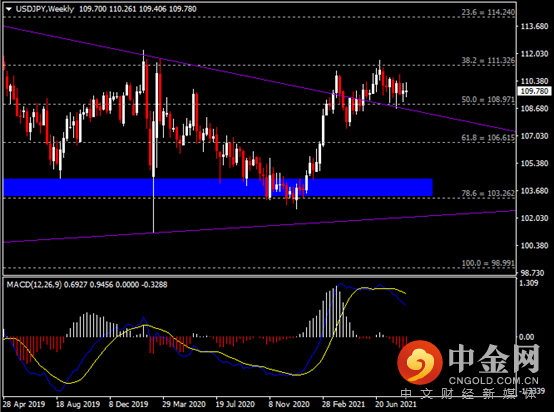Click the 1.309 MACD scale value

[529, 283]
